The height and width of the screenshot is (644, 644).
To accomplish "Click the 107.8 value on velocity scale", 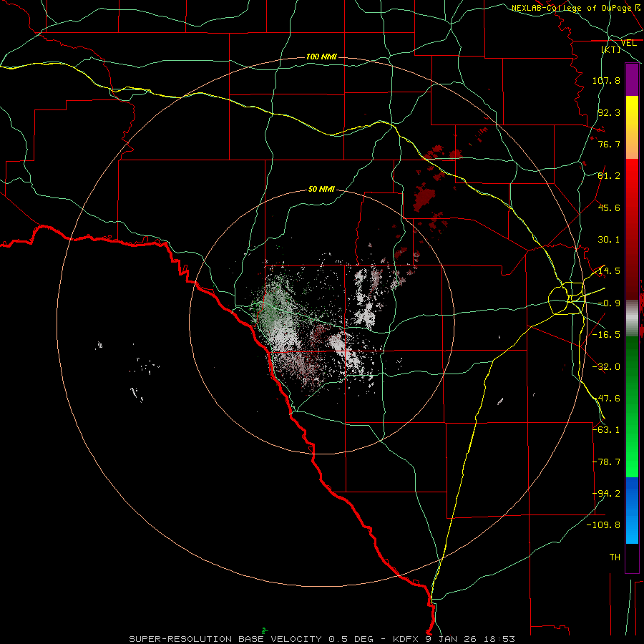I will pyautogui.click(x=606, y=80).
